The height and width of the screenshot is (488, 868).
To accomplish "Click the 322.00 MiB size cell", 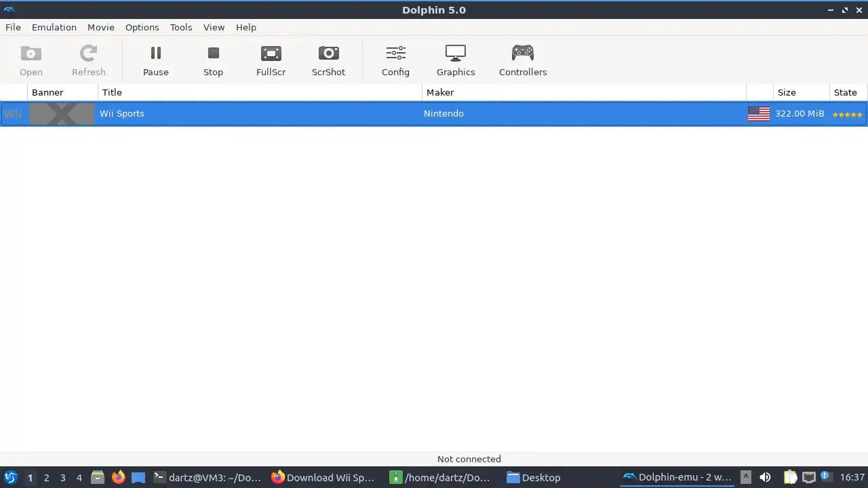I will pyautogui.click(x=800, y=113).
